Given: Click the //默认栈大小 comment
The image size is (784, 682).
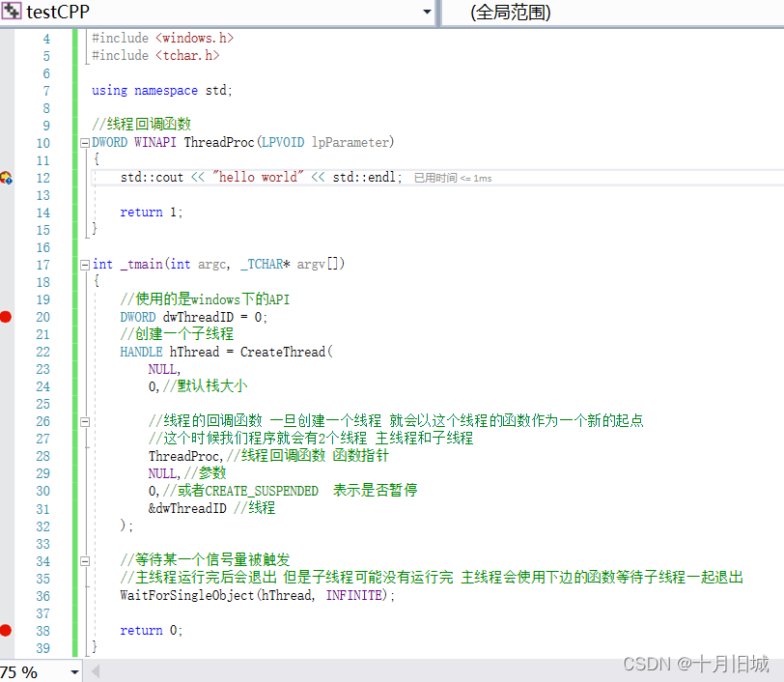Looking at the screenshot, I should (205, 385).
